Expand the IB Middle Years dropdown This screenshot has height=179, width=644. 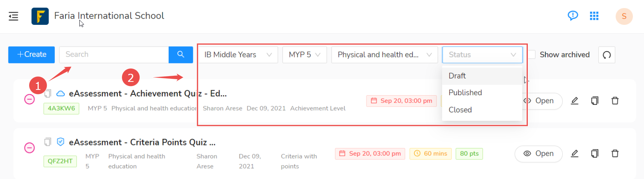tap(238, 55)
